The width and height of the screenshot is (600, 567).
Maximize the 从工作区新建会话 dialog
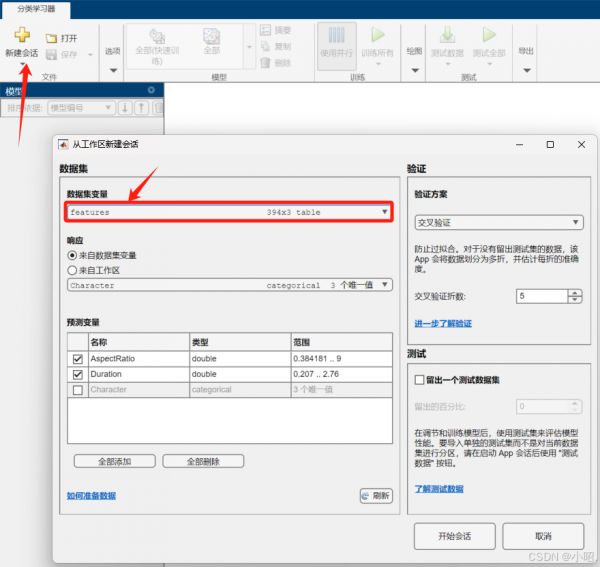pos(550,144)
